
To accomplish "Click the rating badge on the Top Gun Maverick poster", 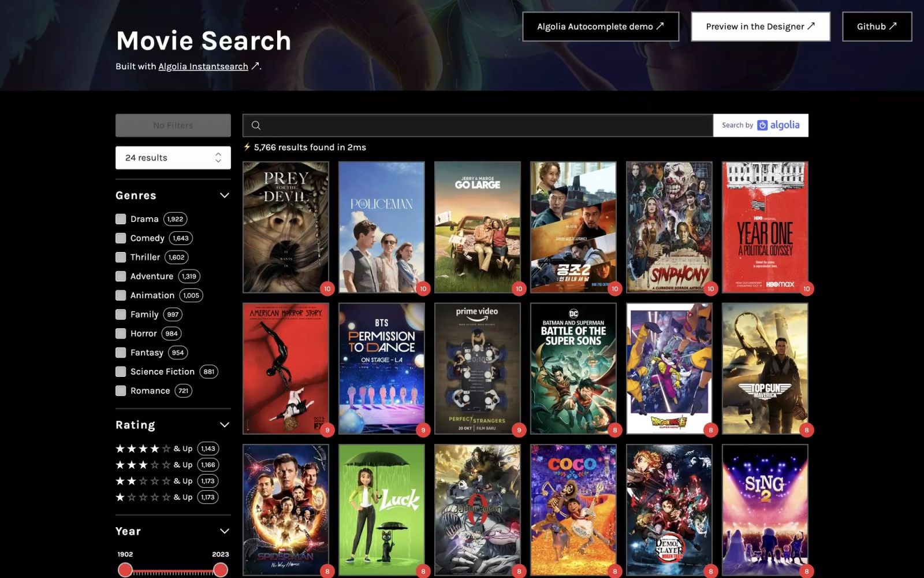I will tap(806, 429).
